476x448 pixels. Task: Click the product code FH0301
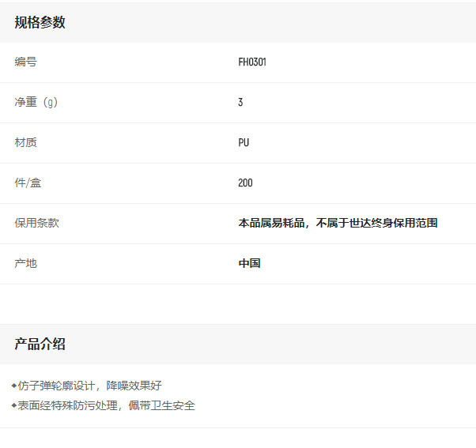pos(252,62)
